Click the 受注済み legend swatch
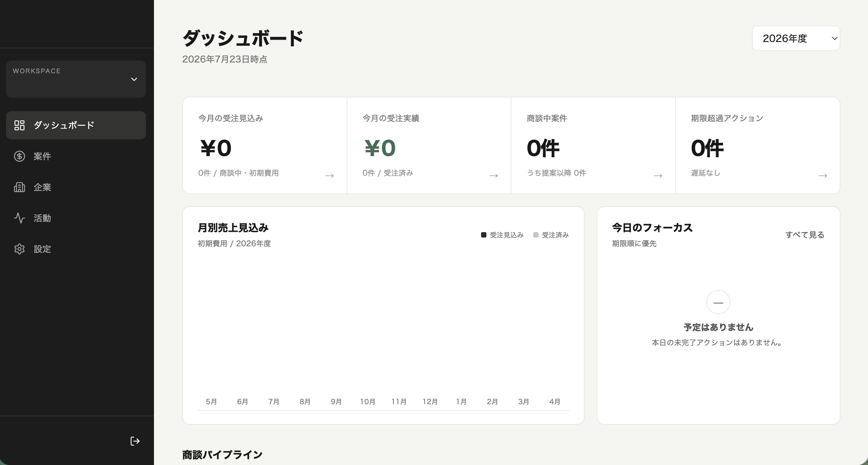The height and width of the screenshot is (465, 868). [536, 235]
